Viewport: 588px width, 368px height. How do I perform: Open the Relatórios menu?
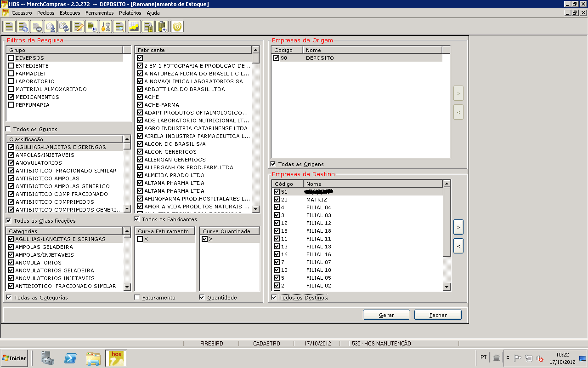(x=130, y=13)
